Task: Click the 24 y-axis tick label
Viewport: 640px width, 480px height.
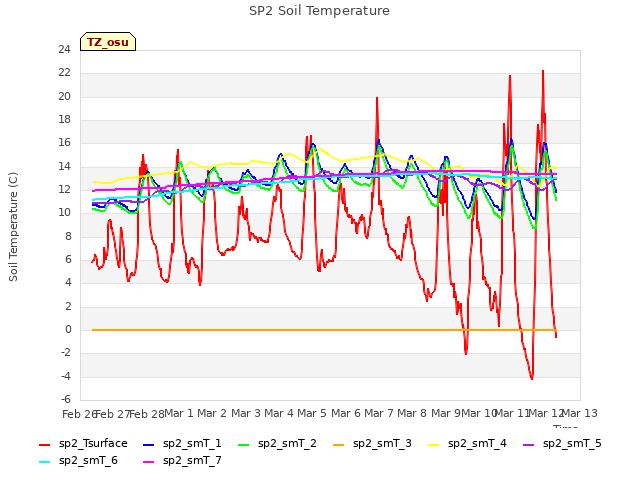Action: pos(64,49)
